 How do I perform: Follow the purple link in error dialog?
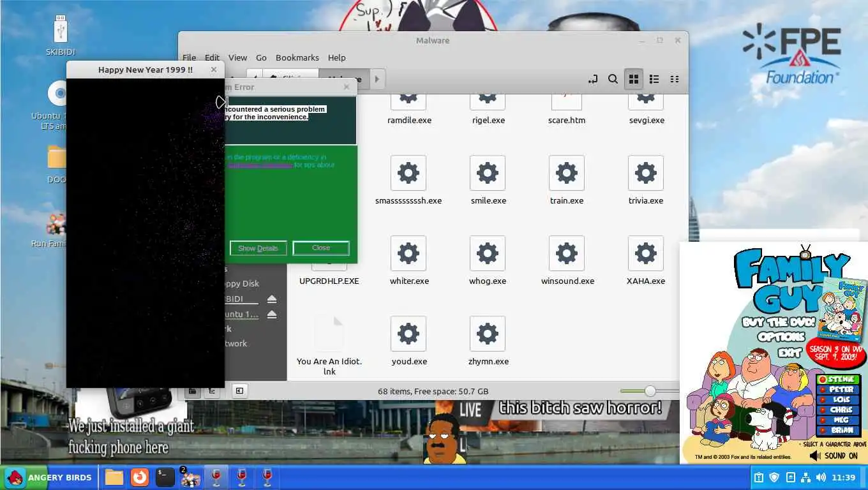pos(260,165)
